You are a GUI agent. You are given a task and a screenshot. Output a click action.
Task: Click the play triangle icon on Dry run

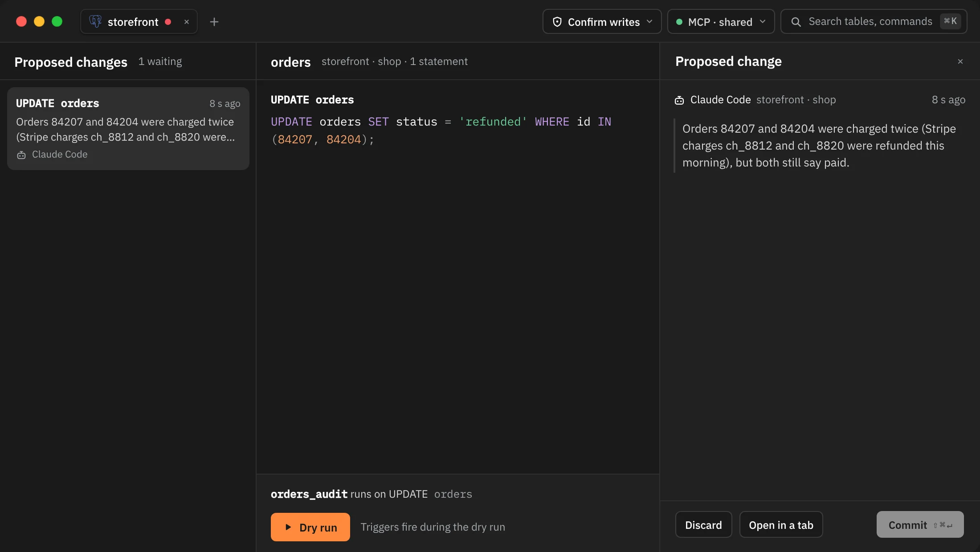288,527
